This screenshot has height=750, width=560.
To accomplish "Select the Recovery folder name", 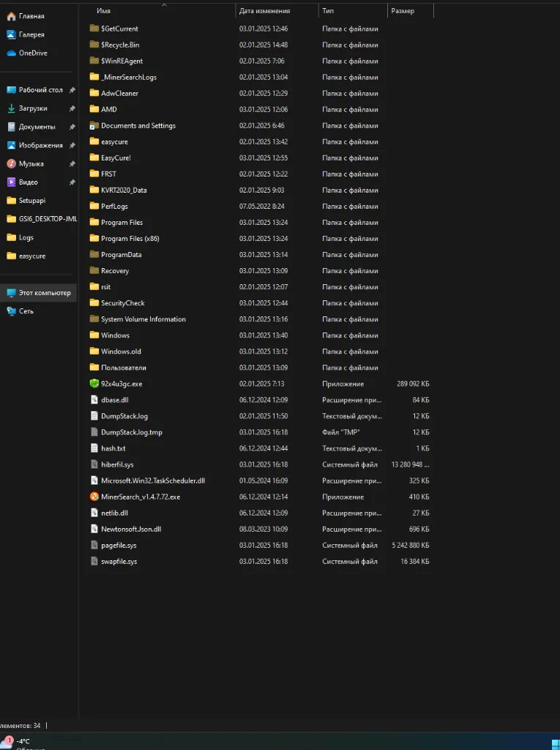I will pyautogui.click(x=115, y=271).
